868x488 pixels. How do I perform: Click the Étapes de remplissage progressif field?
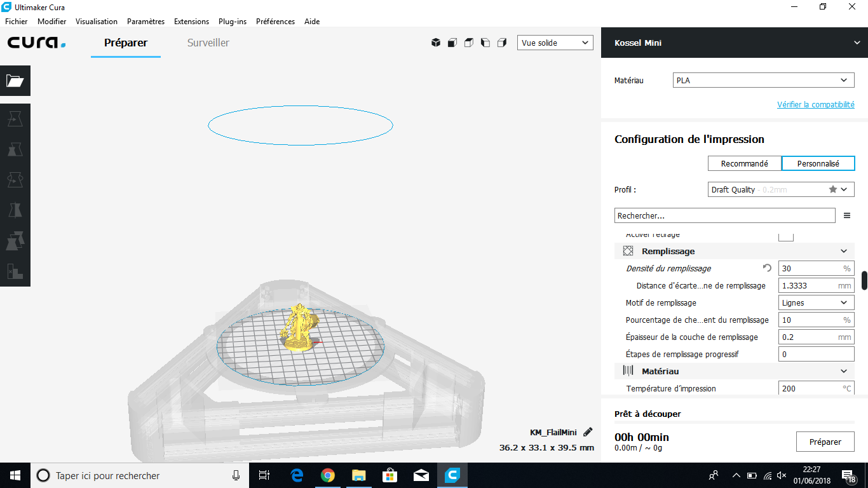817,354
